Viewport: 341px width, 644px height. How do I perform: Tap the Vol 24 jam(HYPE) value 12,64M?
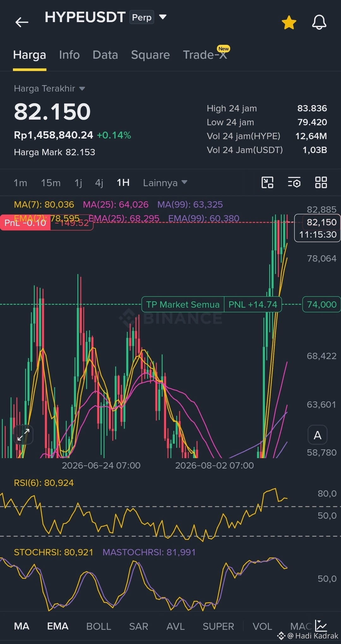(x=311, y=136)
